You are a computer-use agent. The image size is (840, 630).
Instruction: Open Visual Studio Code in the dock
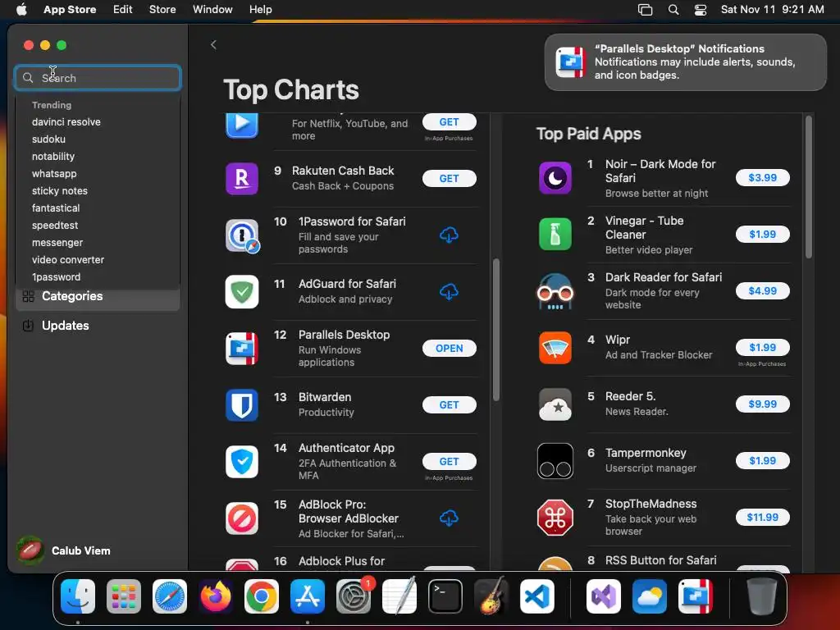537,596
